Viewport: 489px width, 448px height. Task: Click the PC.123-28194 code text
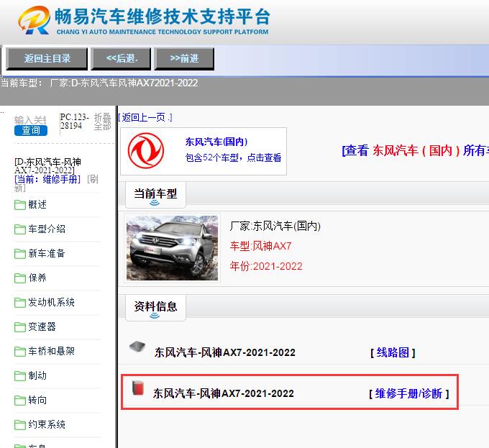coord(75,122)
